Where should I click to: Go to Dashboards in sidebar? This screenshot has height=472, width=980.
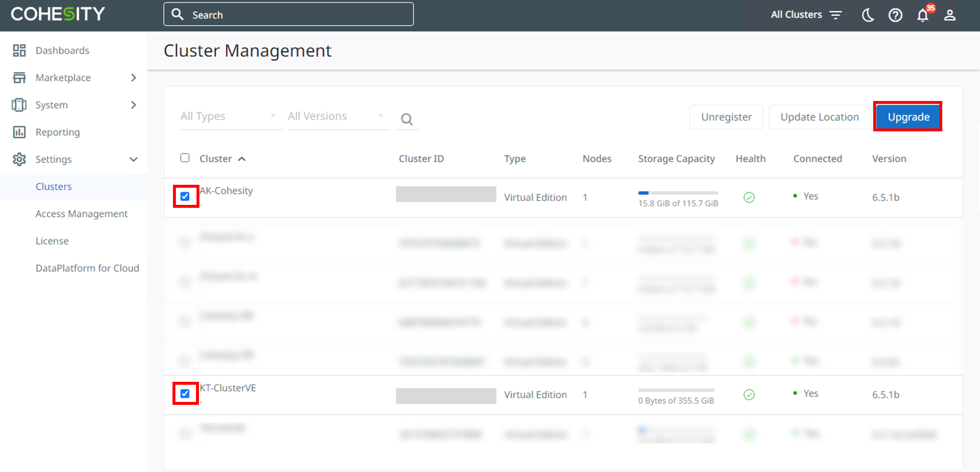tap(62, 50)
